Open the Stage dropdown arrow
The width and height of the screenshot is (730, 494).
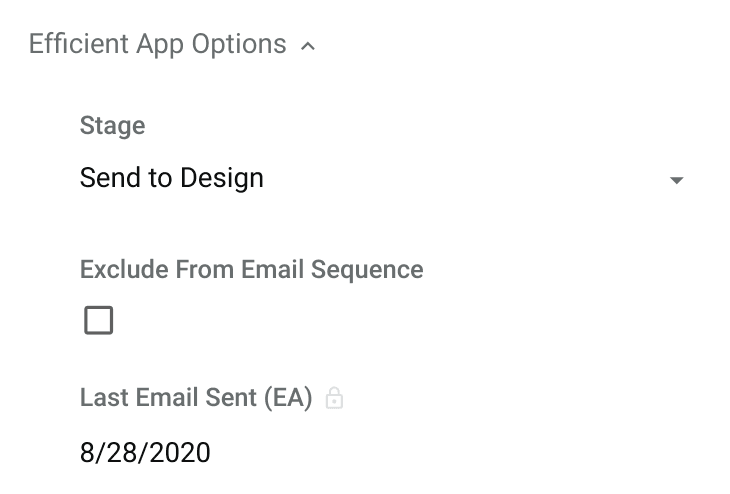[x=676, y=180]
